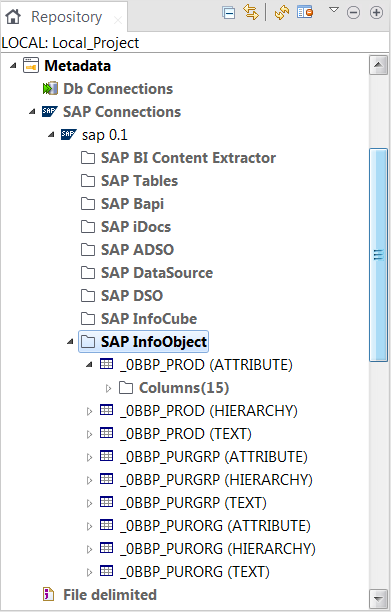Expand the _0BBP_PURORG (ATTRIBUTE) node
The image size is (391, 612).
tap(89, 527)
